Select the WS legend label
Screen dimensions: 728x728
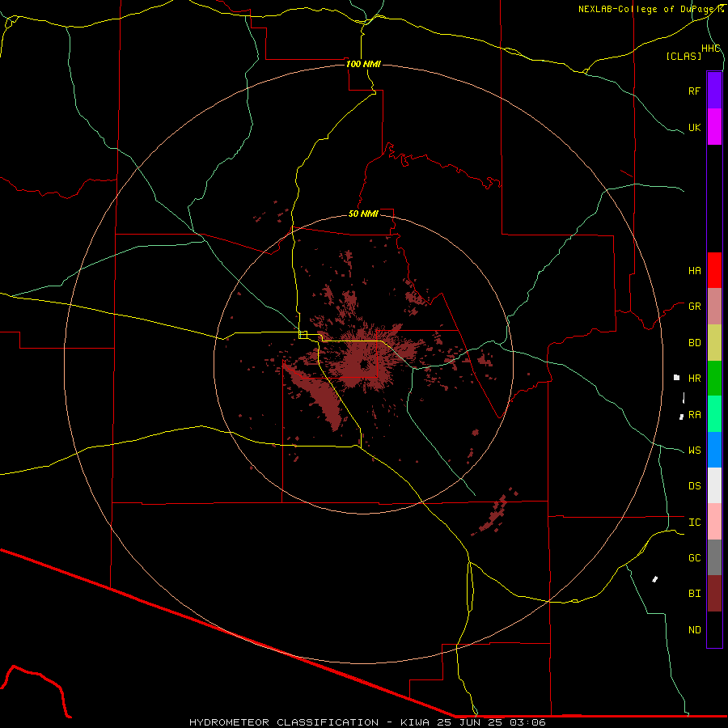pos(694,451)
